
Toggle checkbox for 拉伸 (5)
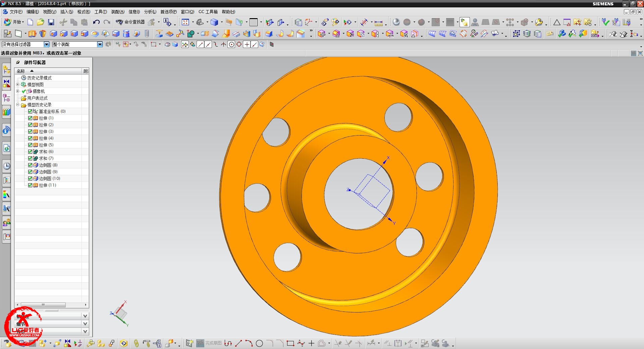coord(30,145)
